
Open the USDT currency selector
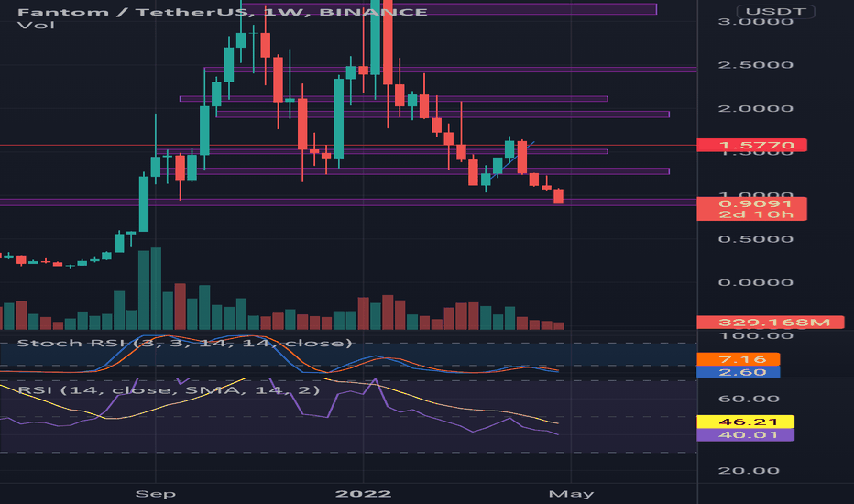click(775, 11)
